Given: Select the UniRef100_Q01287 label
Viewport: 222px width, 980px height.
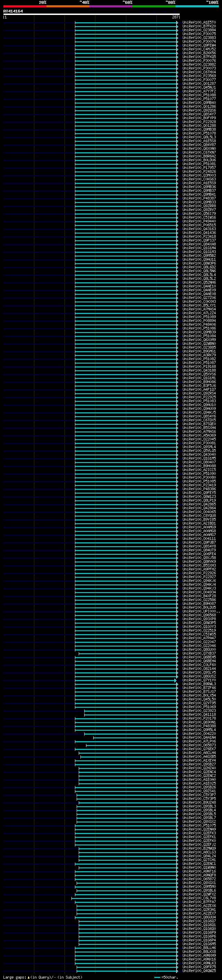Looking at the screenshot, I should click(x=199, y=83).
